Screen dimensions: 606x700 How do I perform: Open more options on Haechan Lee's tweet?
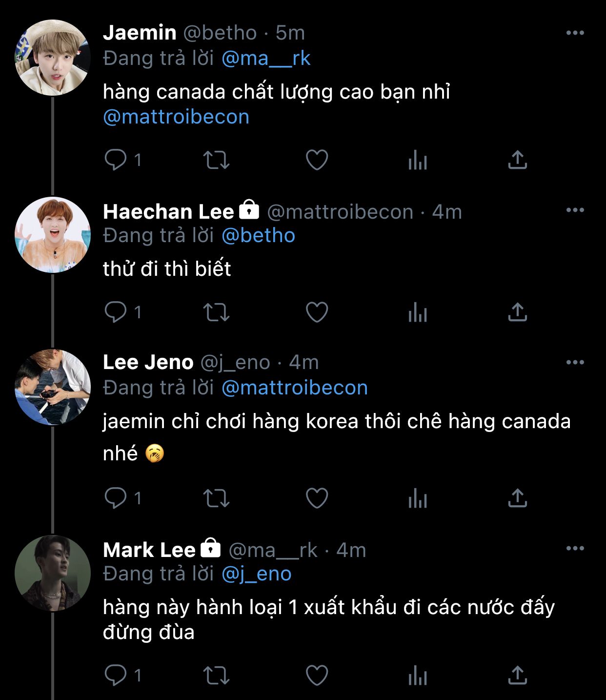pos(575,210)
